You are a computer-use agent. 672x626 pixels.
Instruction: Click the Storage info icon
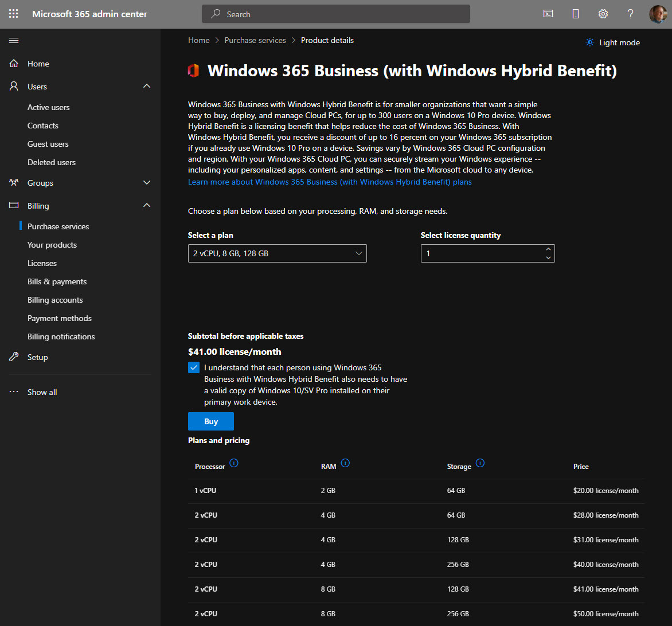480,463
